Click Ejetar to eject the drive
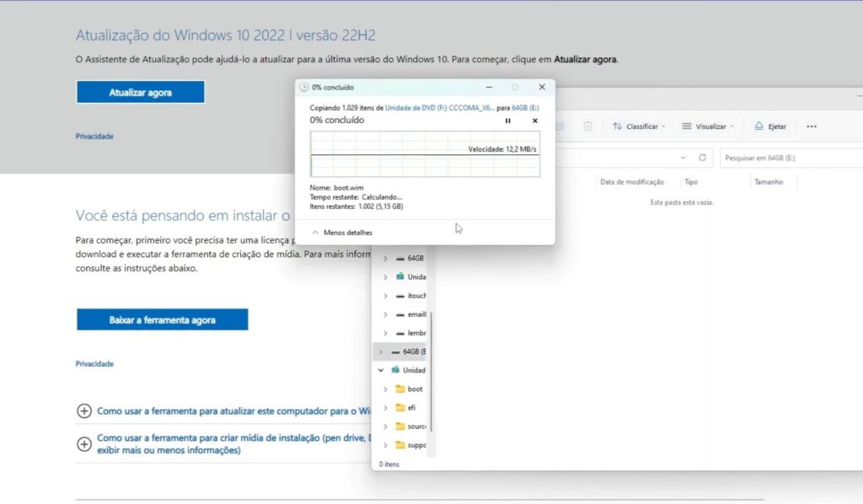Screen dimensions: 863x504 770,126
